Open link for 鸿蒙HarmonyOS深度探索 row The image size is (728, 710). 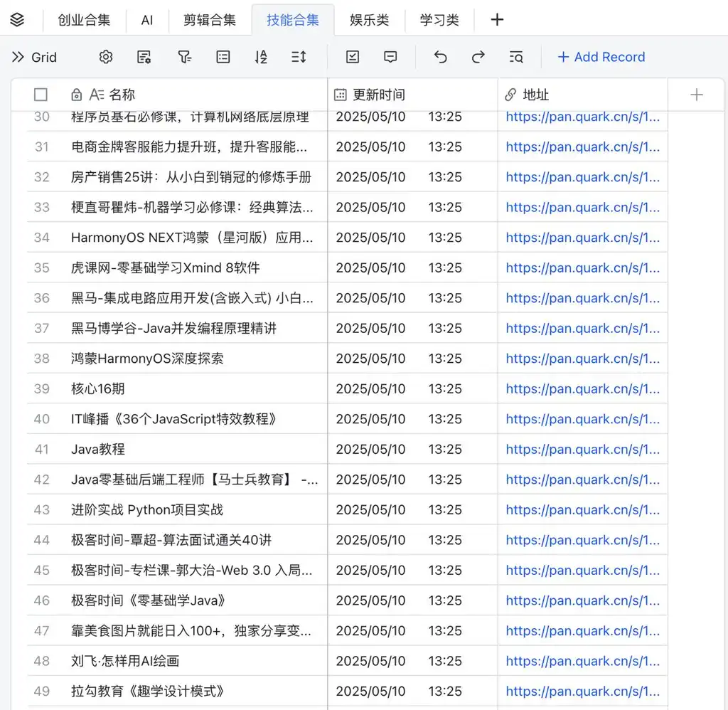(x=583, y=359)
